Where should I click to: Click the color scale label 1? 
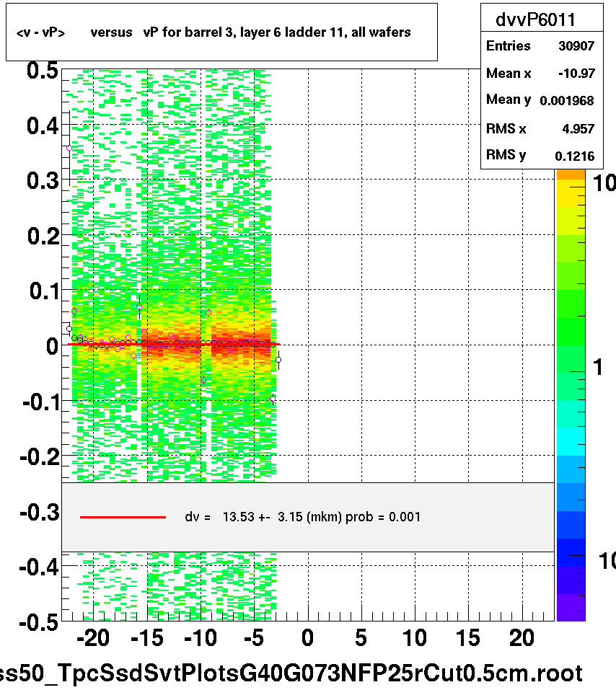[598, 366]
